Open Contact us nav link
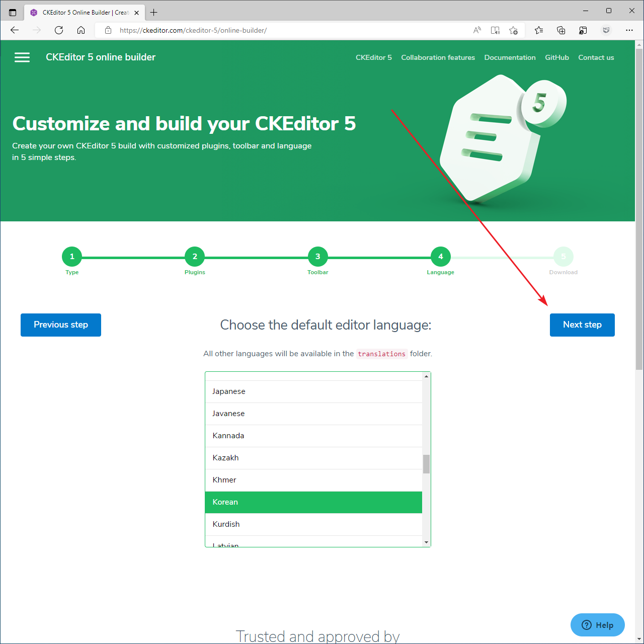The height and width of the screenshot is (644, 644). pyautogui.click(x=596, y=57)
